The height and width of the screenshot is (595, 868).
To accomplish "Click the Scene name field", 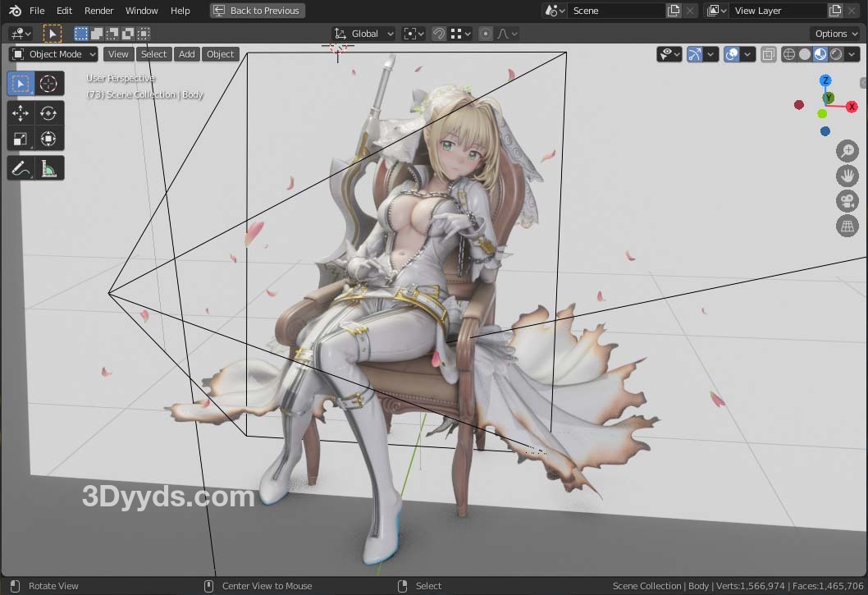I will pyautogui.click(x=615, y=11).
